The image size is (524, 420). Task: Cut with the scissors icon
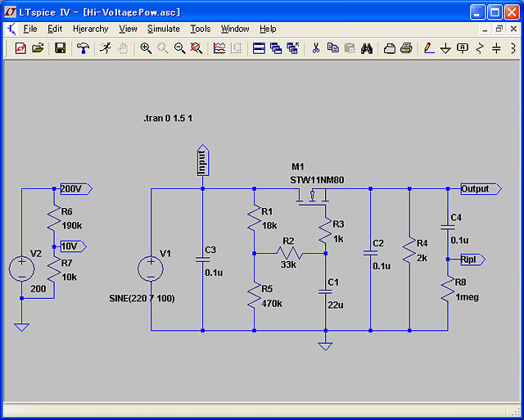[316, 49]
